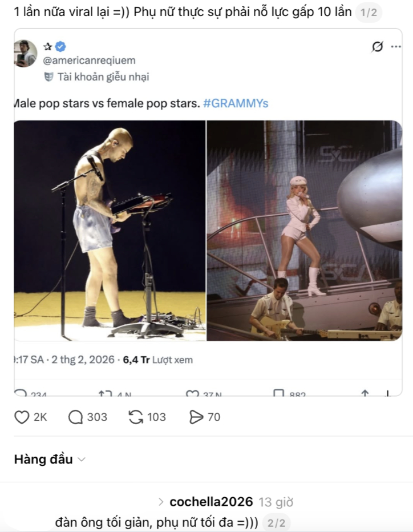Expand the chevron before cochella2026

[x=162, y=502]
